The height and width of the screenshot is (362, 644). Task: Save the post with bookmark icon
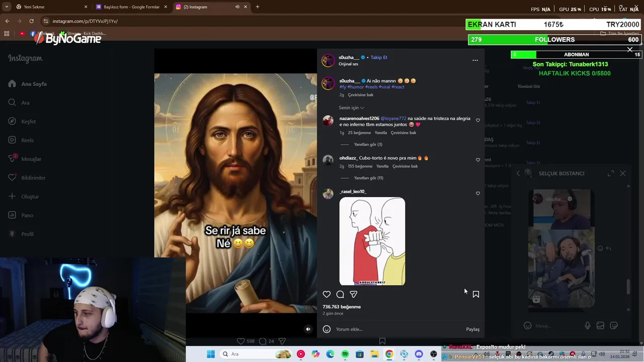click(476, 294)
